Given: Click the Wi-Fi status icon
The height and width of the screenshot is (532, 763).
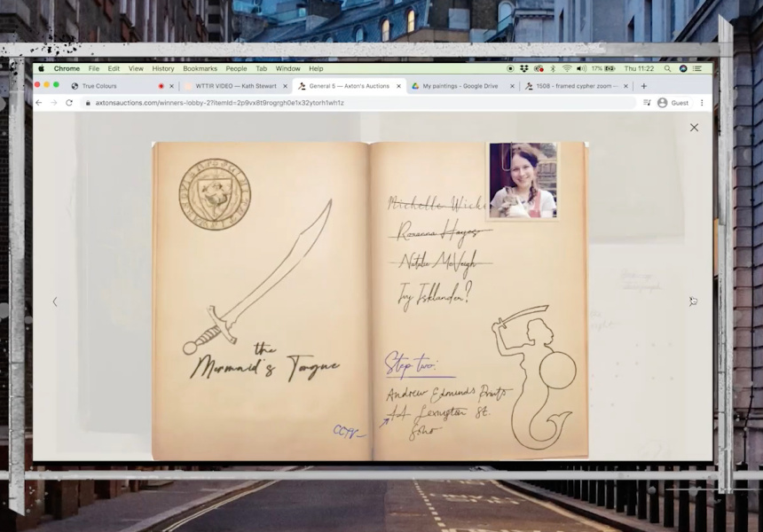Looking at the screenshot, I should (x=567, y=68).
